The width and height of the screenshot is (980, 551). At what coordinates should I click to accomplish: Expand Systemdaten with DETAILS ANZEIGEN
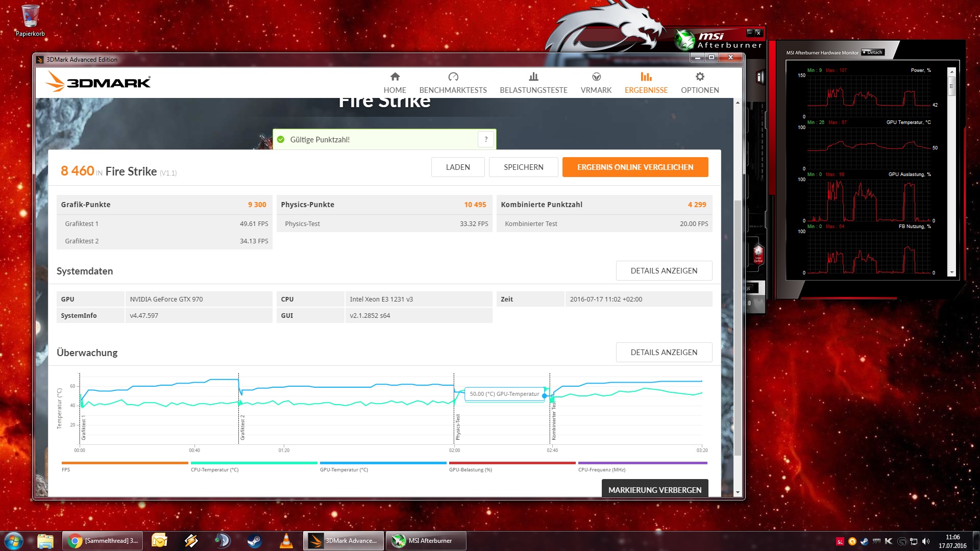[664, 271]
